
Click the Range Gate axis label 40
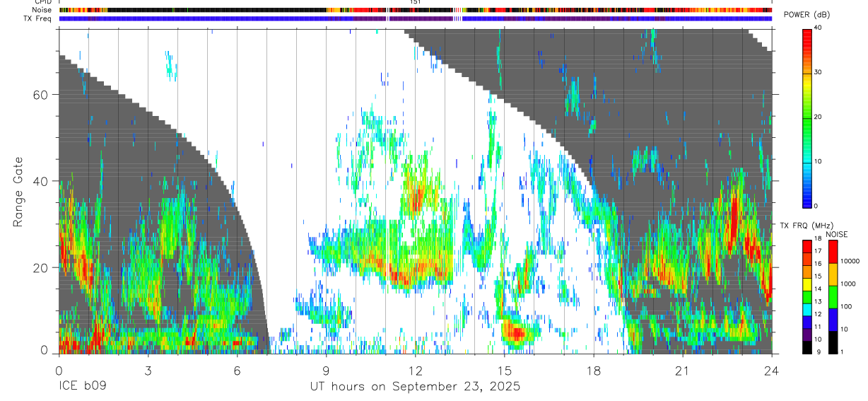(x=41, y=181)
